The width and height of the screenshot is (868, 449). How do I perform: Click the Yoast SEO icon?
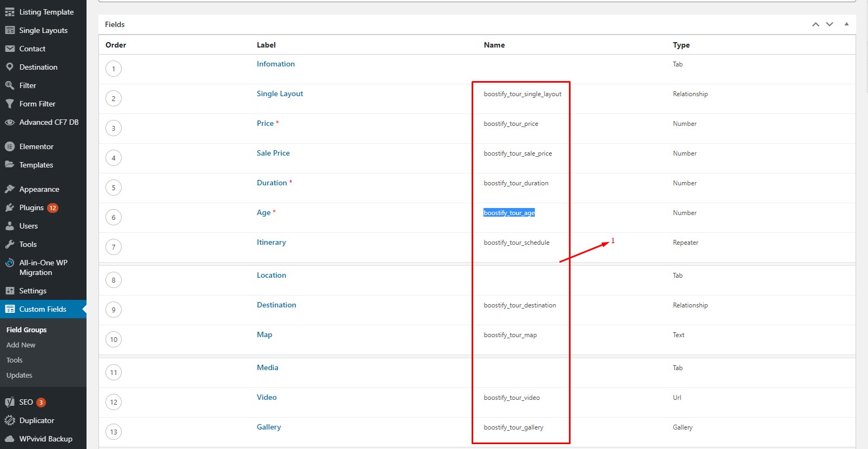point(10,402)
